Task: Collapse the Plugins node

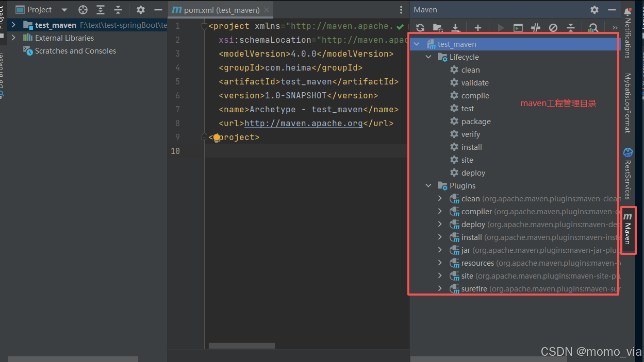Action: 428,186
